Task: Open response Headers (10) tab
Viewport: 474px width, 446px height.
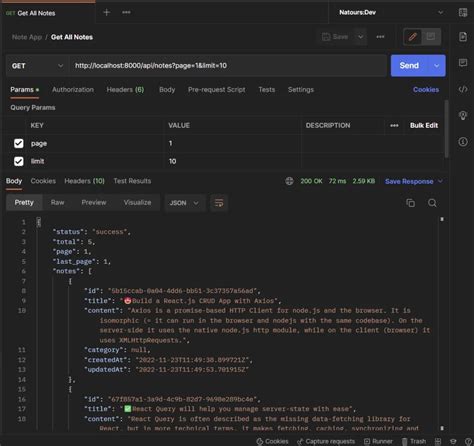Action: click(x=84, y=181)
